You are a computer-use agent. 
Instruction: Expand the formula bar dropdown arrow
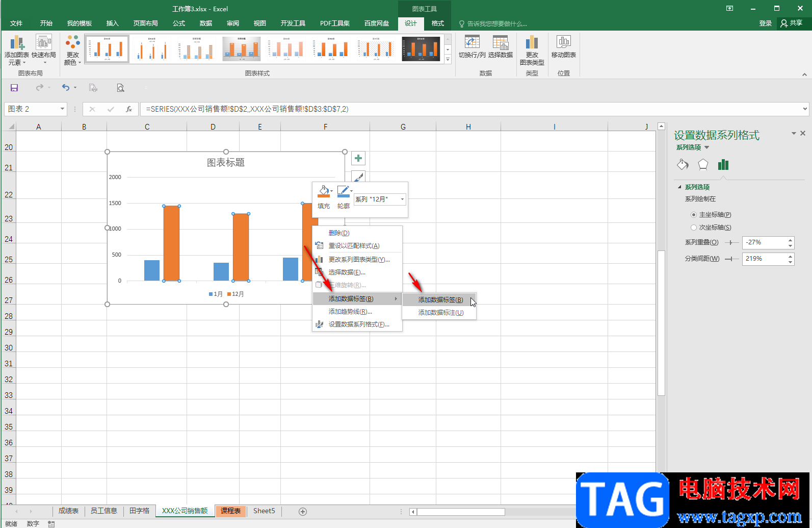(805, 109)
